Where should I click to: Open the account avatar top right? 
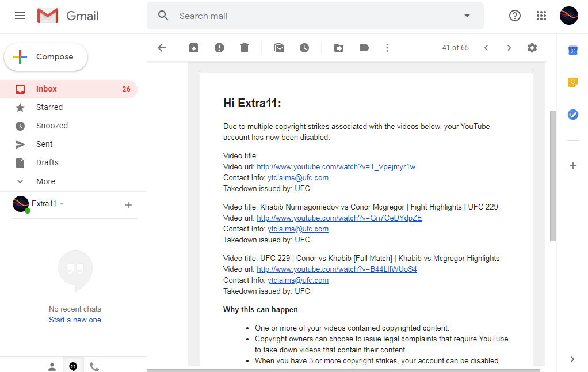(x=569, y=16)
